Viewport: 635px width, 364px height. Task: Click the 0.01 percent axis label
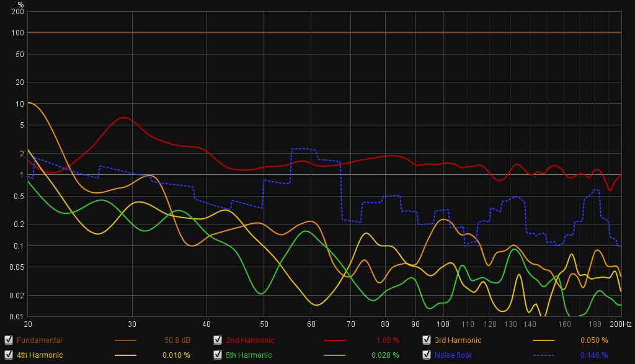click(17, 317)
